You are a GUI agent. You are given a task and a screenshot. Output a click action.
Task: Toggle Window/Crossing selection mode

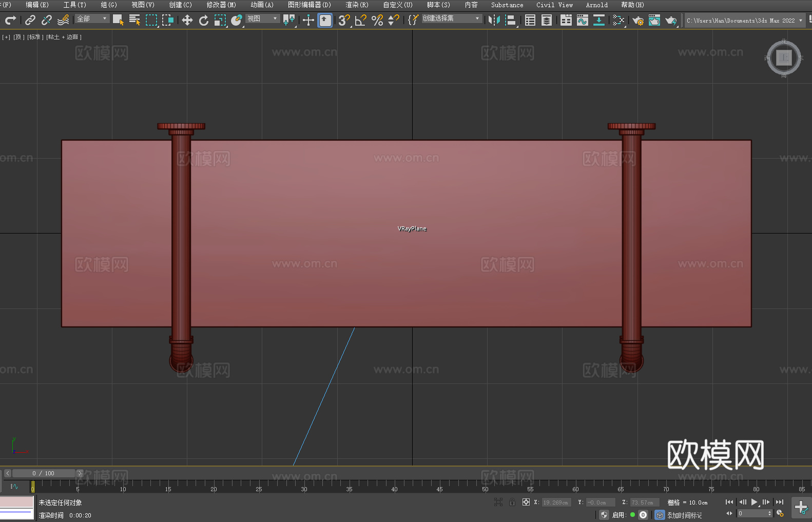click(x=168, y=20)
